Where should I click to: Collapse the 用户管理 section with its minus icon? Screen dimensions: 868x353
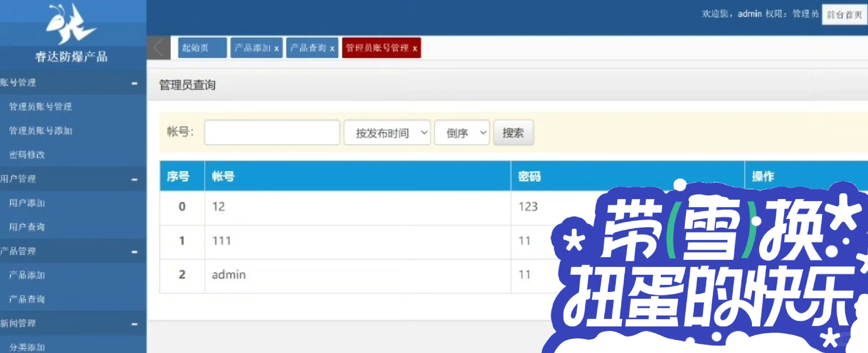coord(135,179)
